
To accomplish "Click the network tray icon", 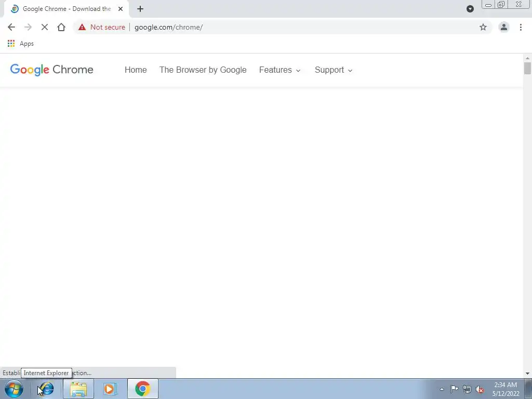I will (x=467, y=389).
